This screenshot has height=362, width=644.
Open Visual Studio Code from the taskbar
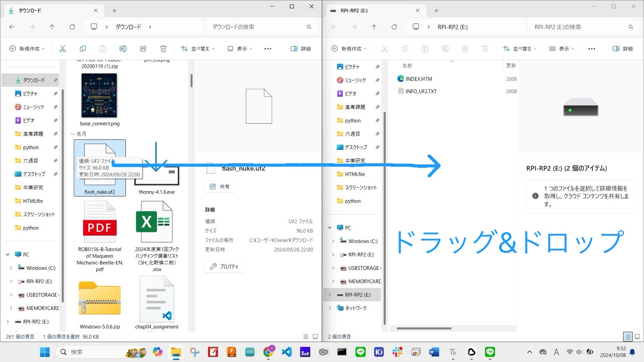coord(287,352)
